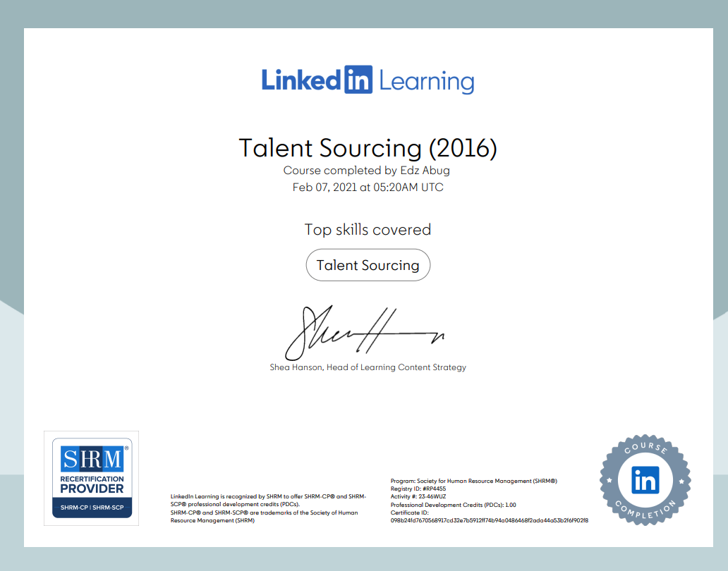Click the long certificate ID hash string
Image resolution: width=728 pixels, height=571 pixels.
(x=489, y=520)
